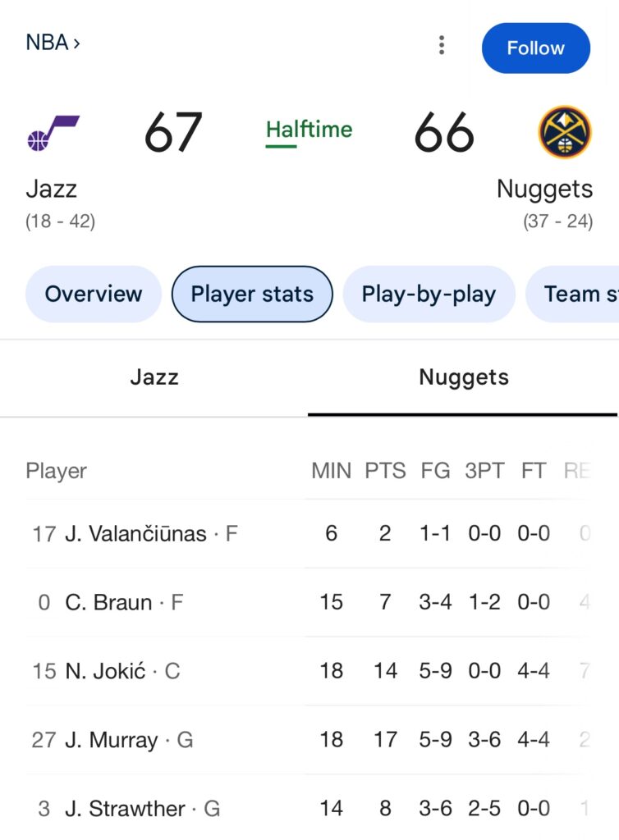The image size is (619, 840).
Task: Tap the Denver Nuggets team logo
Action: [565, 132]
